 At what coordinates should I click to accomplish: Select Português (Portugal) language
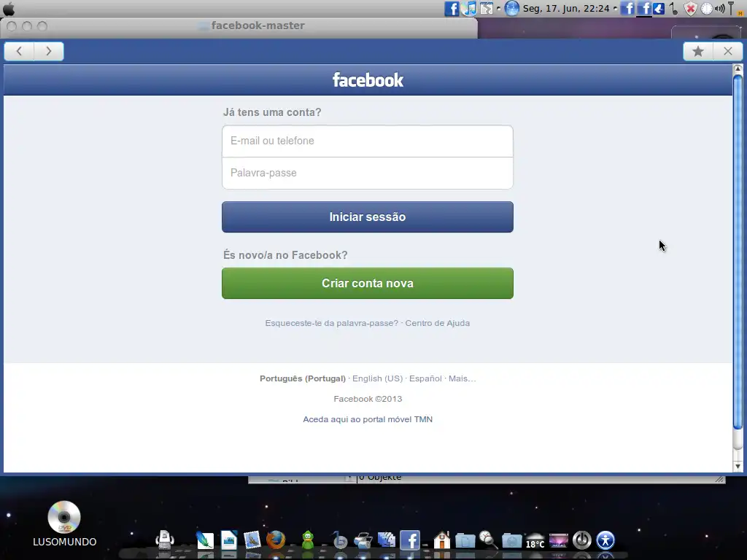(303, 378)
